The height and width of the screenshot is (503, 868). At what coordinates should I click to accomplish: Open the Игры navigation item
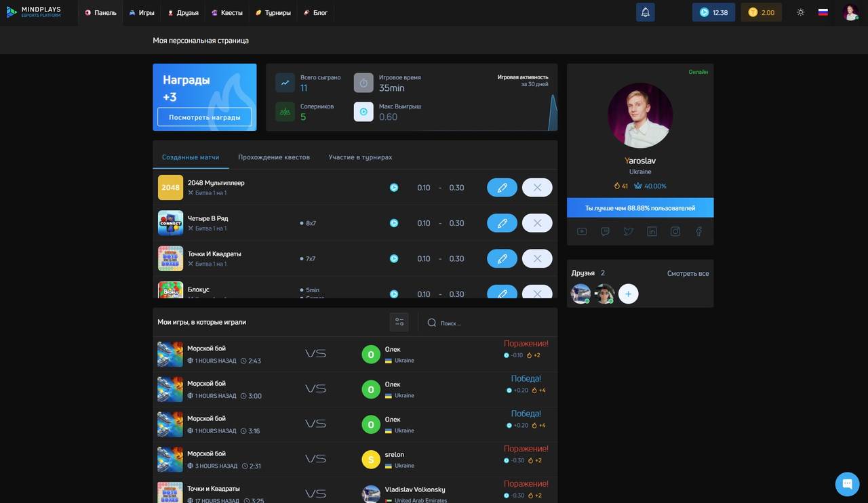click(142, 12)
